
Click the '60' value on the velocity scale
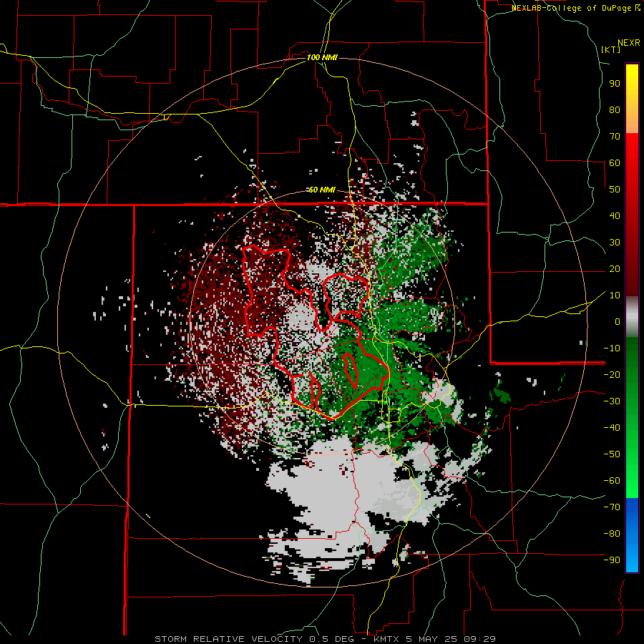pyautogui.click(x=615, y=162)
